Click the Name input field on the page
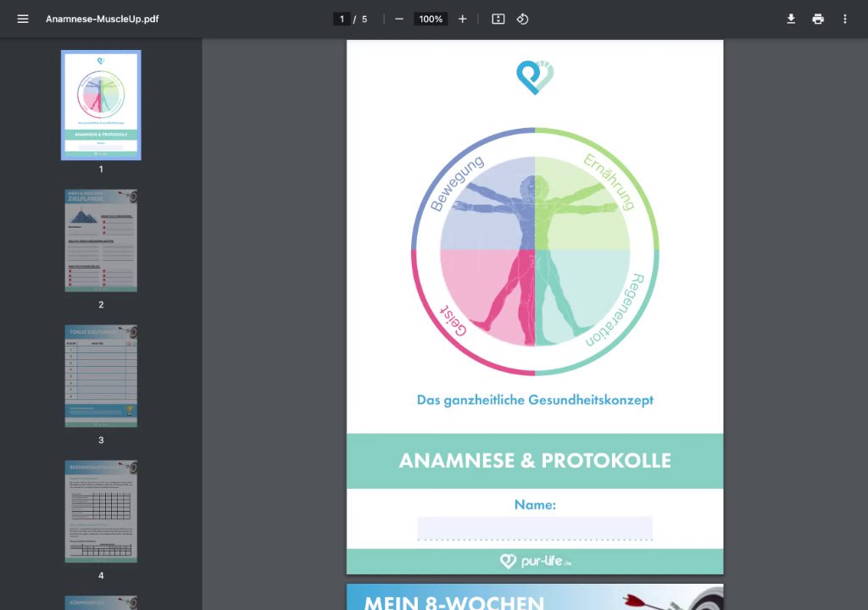The height and width of the screenshot is (610, 868). [x=535, y=528]
